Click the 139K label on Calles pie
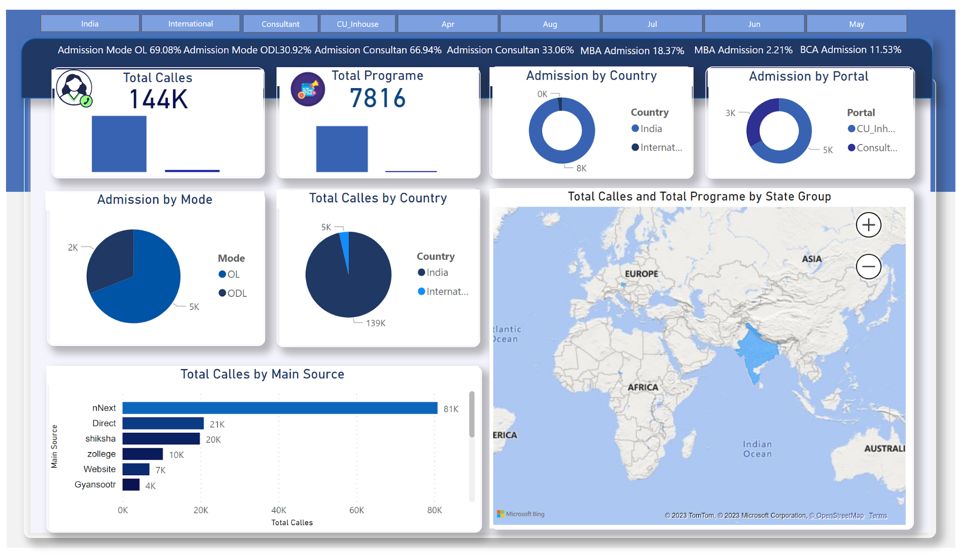This screenshot has height=560, width=964. [x=376, y=323]
